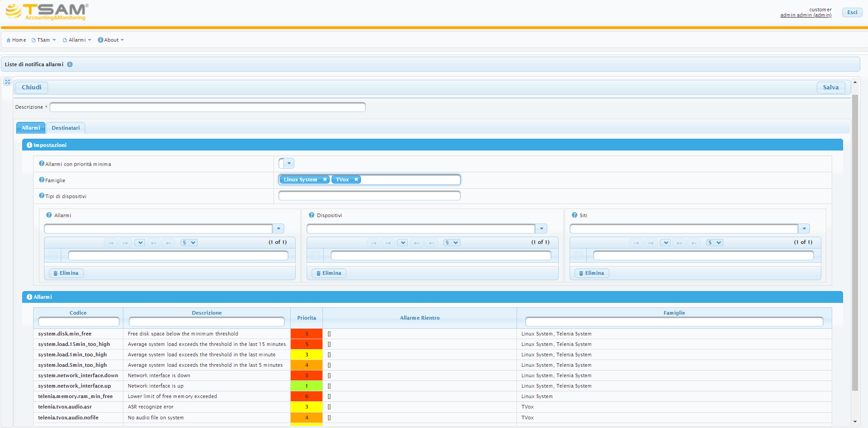The width and height of the screenshot is (868, 428).
Task: Click the info icon next to Liste di notifica allarmi
Action: pos(70,64)
